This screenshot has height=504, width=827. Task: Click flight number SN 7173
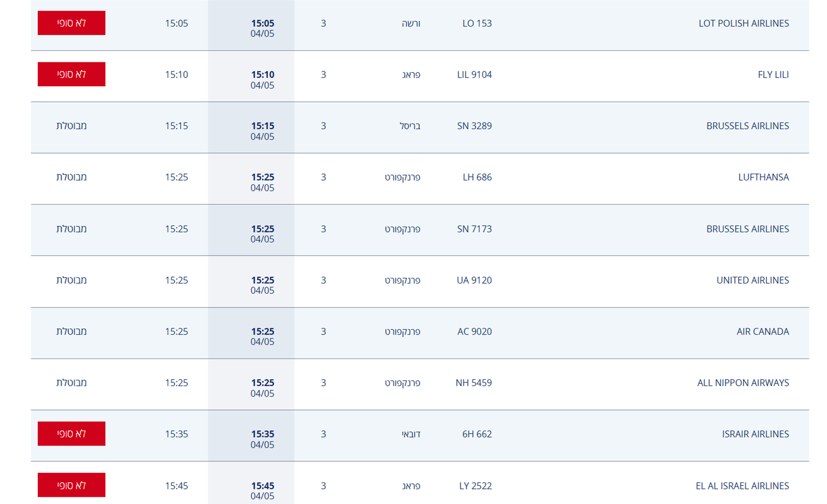click(474, 229)
